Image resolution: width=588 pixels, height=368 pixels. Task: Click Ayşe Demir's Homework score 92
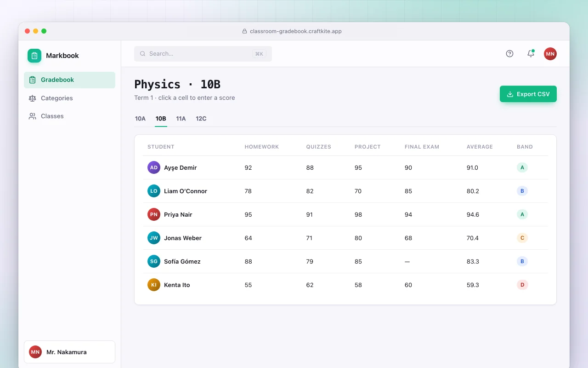click(248, 168)
